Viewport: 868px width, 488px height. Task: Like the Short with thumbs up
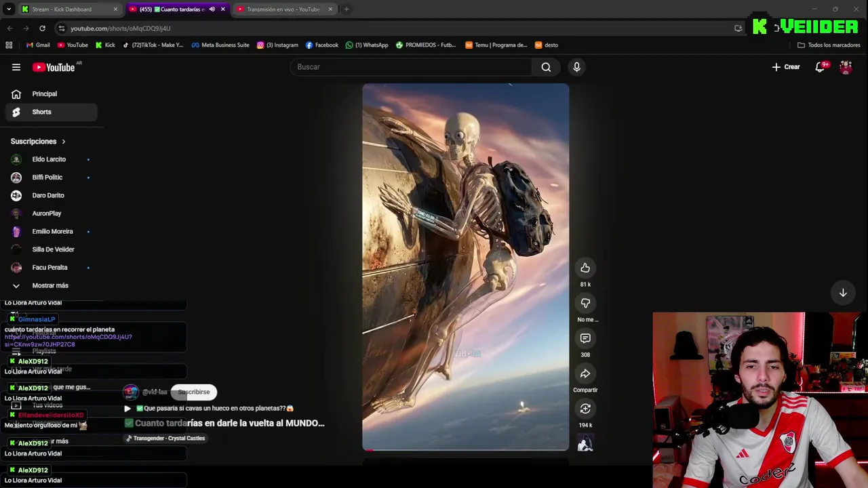point(585,268)
